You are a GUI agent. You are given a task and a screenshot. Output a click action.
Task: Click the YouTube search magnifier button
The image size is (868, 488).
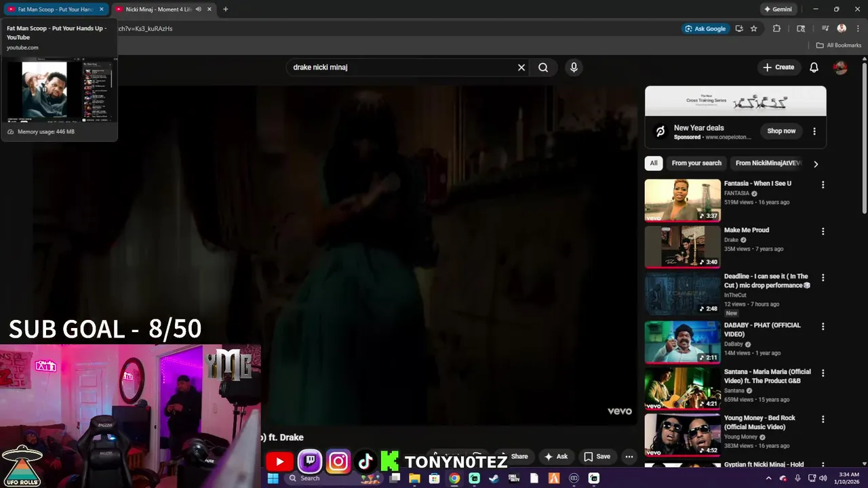coord(543,67)
